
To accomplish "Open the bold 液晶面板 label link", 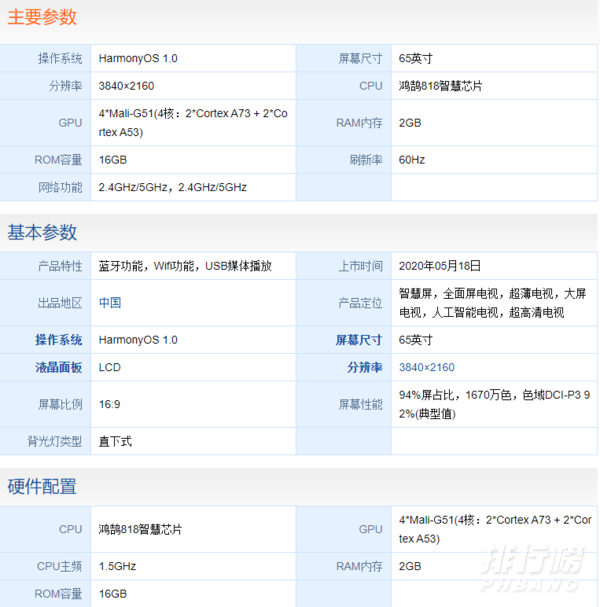I will coord(58,367).
